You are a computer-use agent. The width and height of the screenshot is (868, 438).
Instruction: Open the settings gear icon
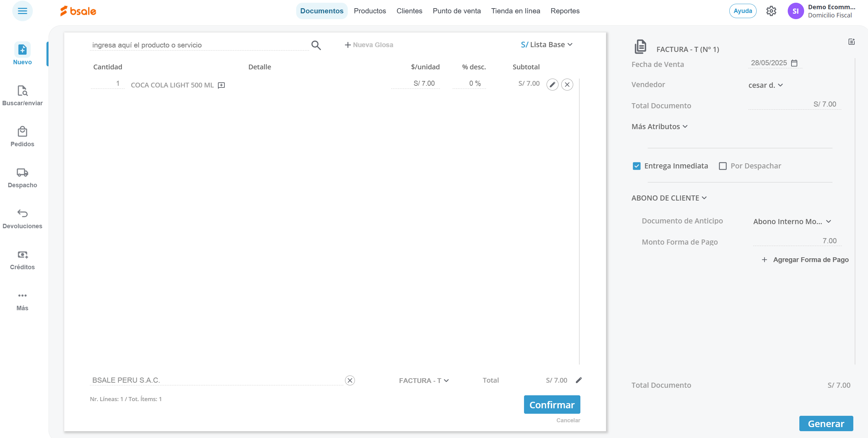[x=771, y=11]
